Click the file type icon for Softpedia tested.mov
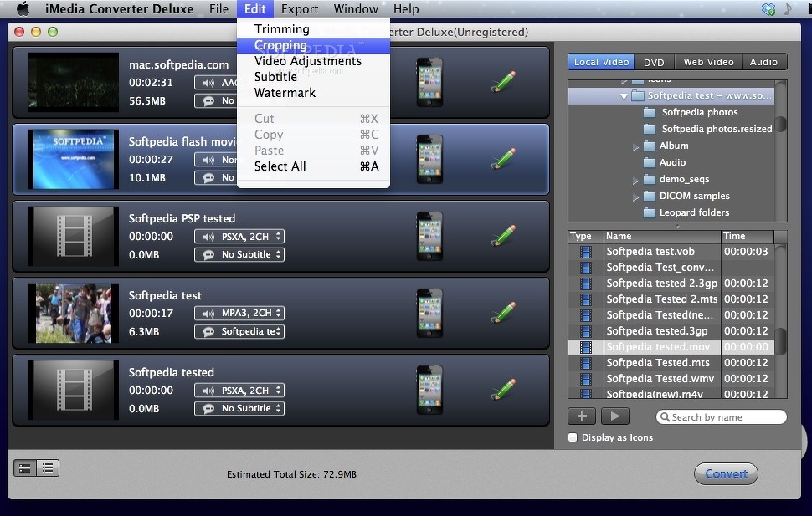The height and width of the screenshot is (516, 812). 586,347
